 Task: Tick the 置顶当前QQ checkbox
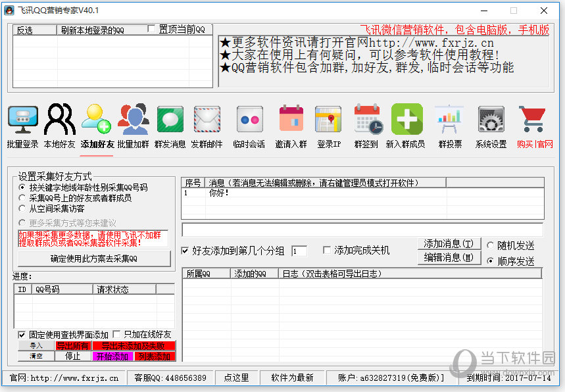[x=152, y=28]
